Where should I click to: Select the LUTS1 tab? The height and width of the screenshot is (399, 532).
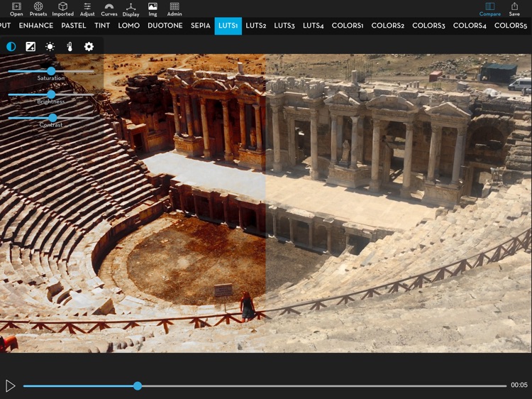tap(228, 26)
